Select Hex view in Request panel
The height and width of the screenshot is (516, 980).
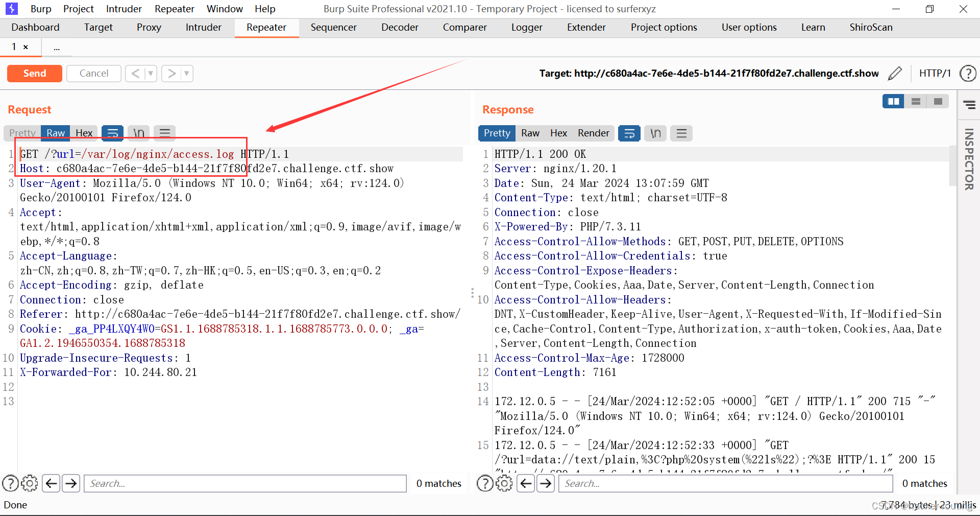(x=84, y=133)
